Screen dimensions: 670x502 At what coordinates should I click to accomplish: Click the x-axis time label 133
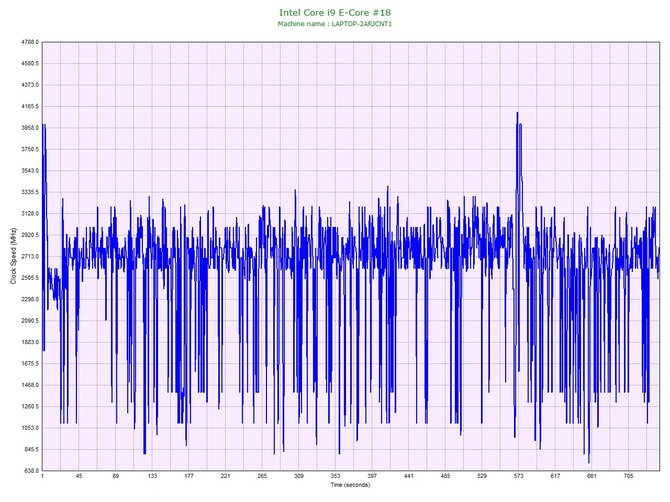pos(152,476)
